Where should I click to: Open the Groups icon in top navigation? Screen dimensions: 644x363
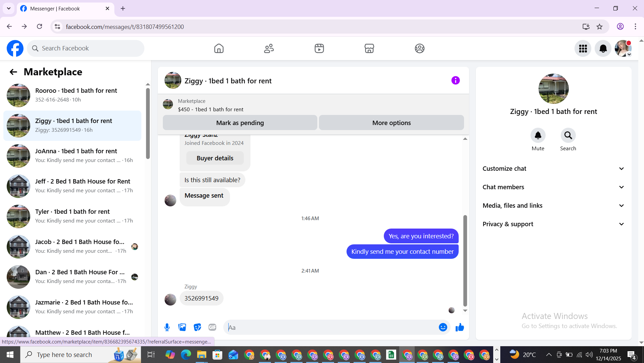pyautogui.click(x=419, y=48)
